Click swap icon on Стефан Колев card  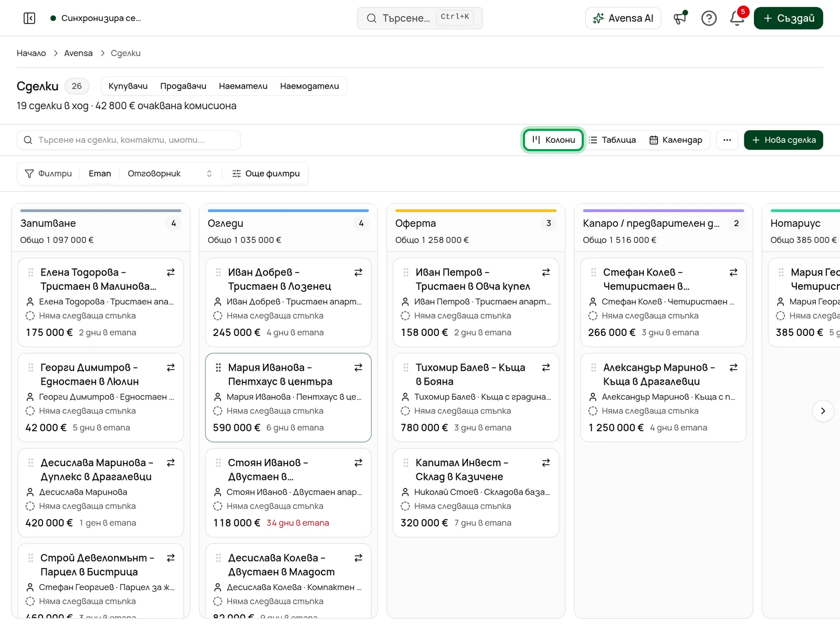click(733, 272)
